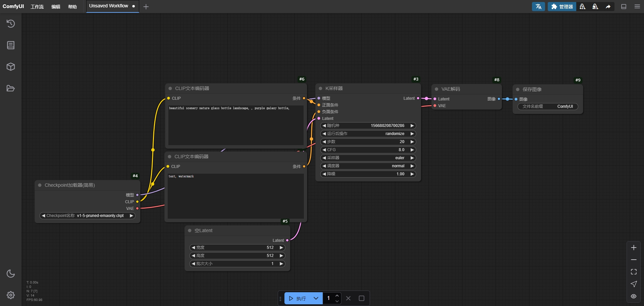Collapse the K采样器 node via title dot
This screenshot has width=644, height=306.
point(320,88)
